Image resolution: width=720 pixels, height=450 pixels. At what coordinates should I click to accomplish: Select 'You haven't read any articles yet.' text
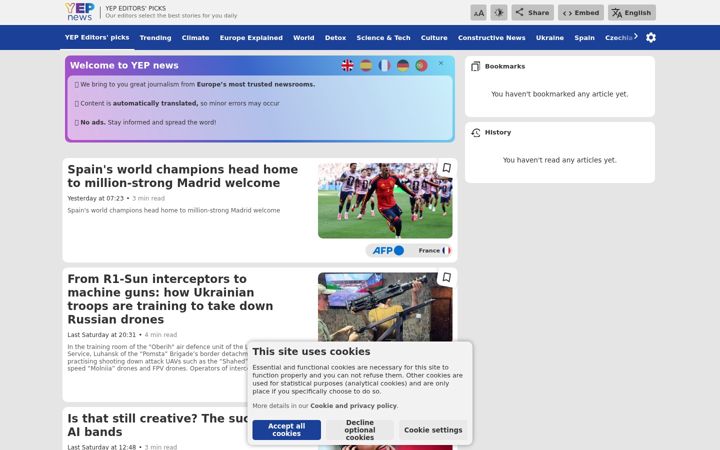click(559, 160)
